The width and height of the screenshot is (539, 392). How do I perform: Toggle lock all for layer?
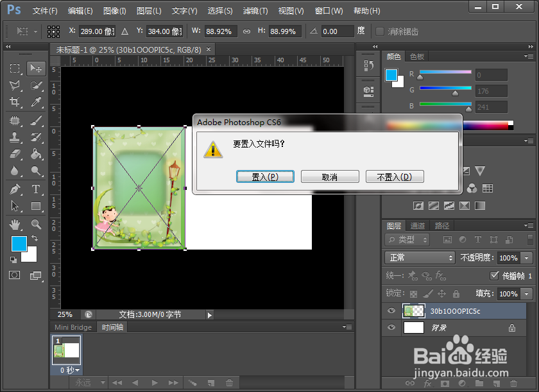[456, 294]
